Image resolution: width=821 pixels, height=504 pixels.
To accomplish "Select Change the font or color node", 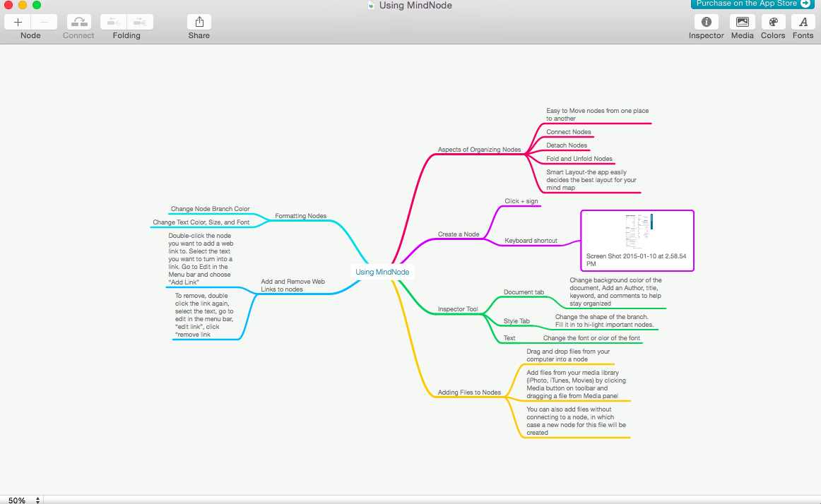I will coord(591,338).
